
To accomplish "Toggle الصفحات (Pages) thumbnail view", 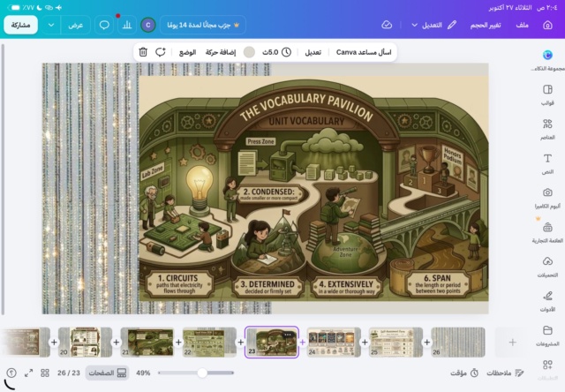I will (x=107, y=373).
